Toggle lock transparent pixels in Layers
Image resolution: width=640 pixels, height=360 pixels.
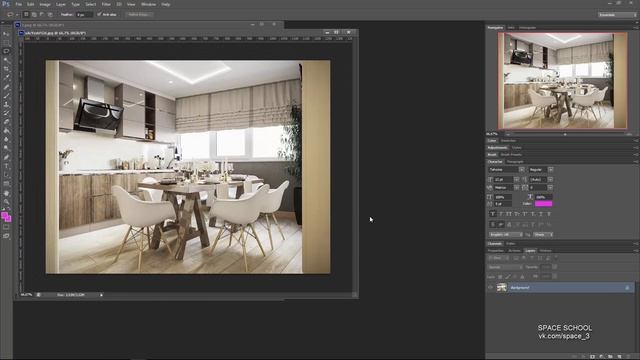tap(500, 277)
